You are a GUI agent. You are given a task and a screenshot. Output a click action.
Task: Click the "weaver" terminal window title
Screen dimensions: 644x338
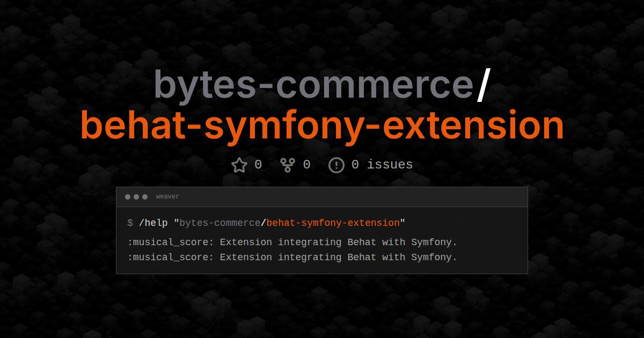click(167, 197)
